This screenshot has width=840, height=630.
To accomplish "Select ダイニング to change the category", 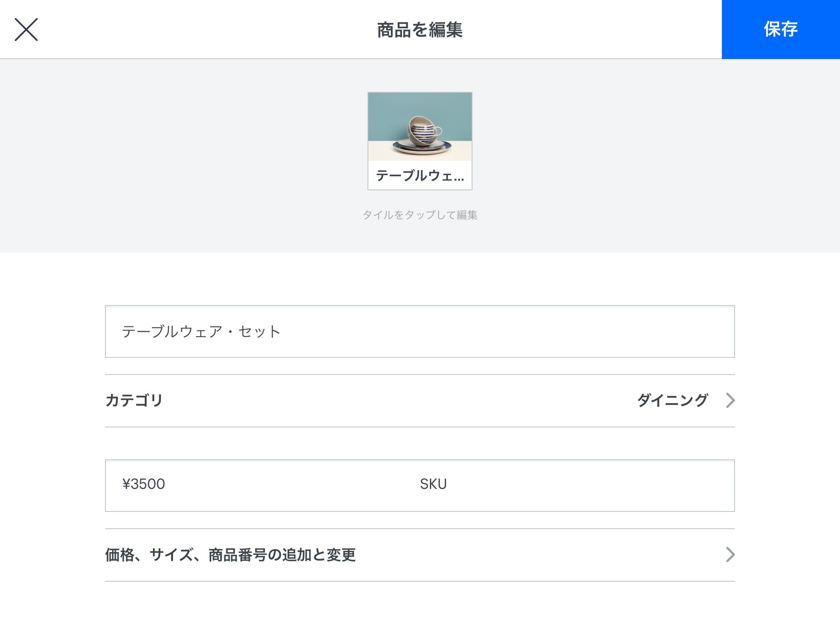I will [672, 401].
